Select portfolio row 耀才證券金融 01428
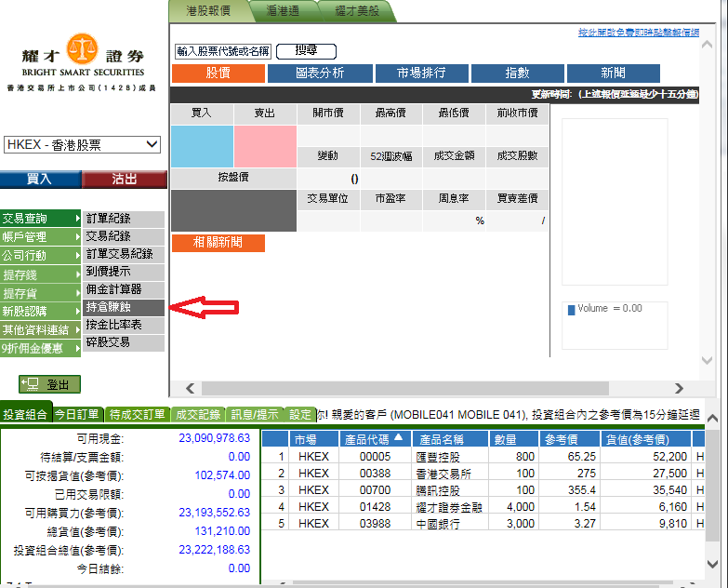This screenshot has width=728, height=588. click(x=483, y=507)
